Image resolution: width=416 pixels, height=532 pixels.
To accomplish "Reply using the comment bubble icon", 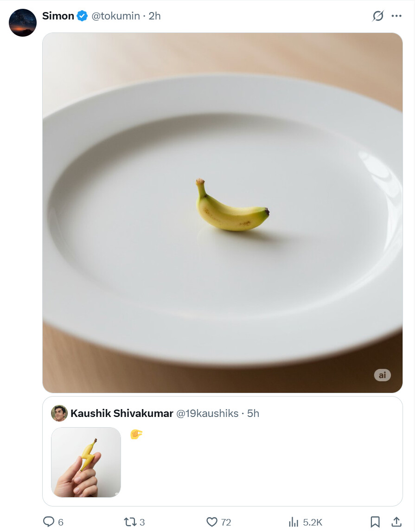I will click(49, 522).
